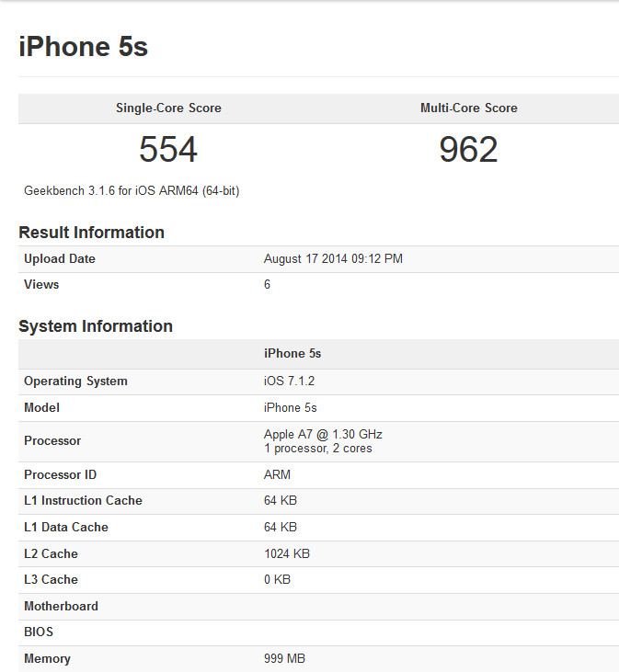619x672 pixels.
Task: Click the BIOS row label
Action: 39,632
